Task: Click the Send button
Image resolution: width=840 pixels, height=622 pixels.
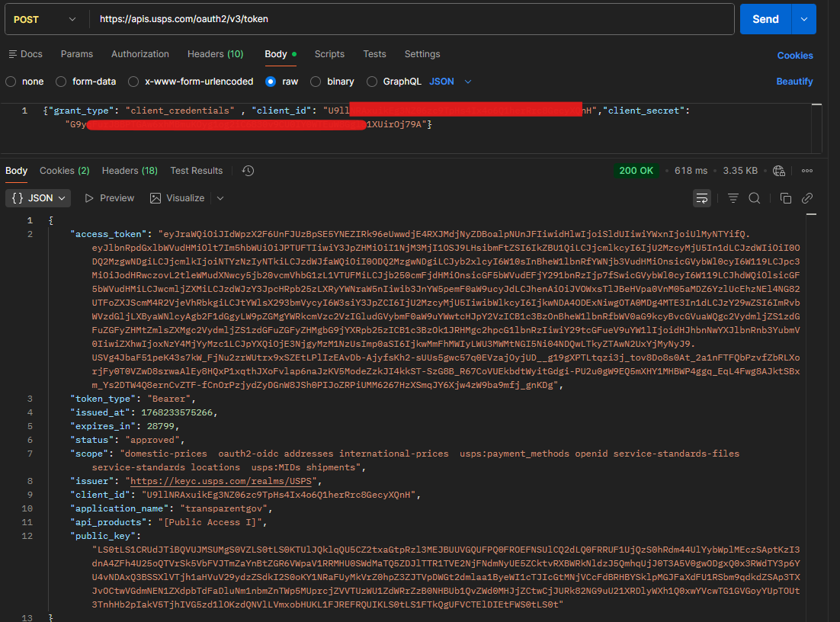Action: [x=765, y=19]
